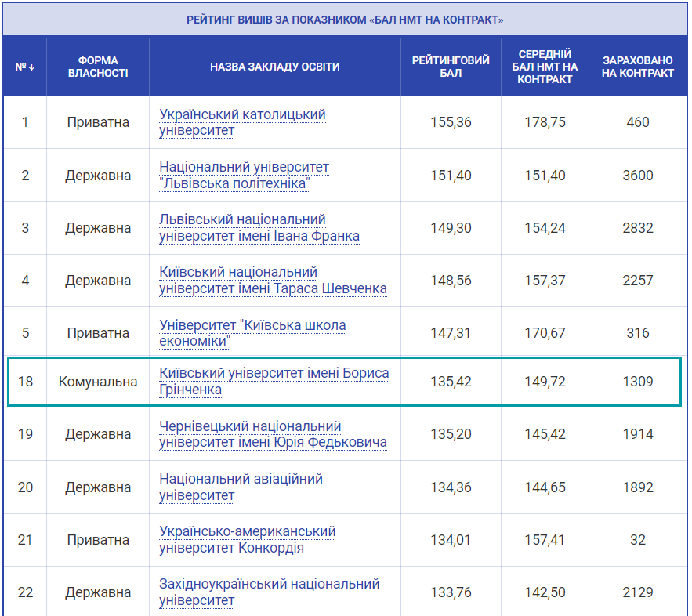
Task: Open Львівський національний університет імені Івана Франка
Action: (259, 228)
